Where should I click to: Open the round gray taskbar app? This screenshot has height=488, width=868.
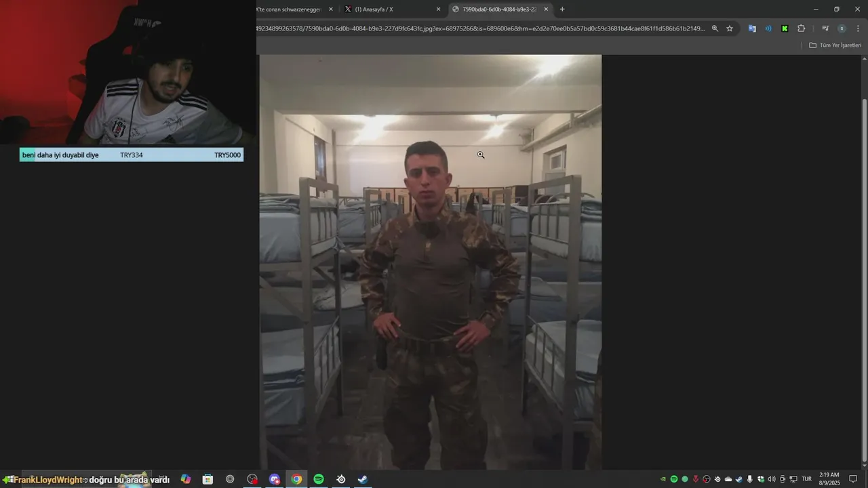230,479
